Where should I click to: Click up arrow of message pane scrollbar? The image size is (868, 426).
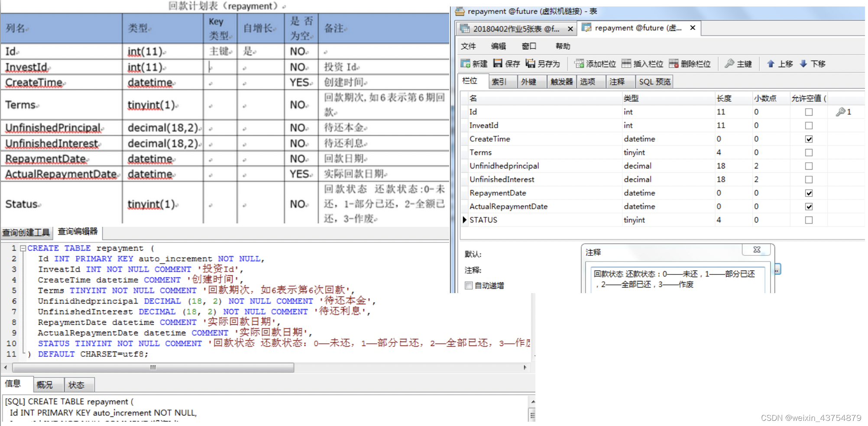click(532, 401)
